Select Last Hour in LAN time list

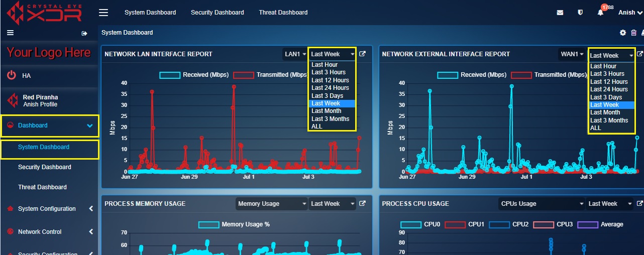click(x=332, y=65)
